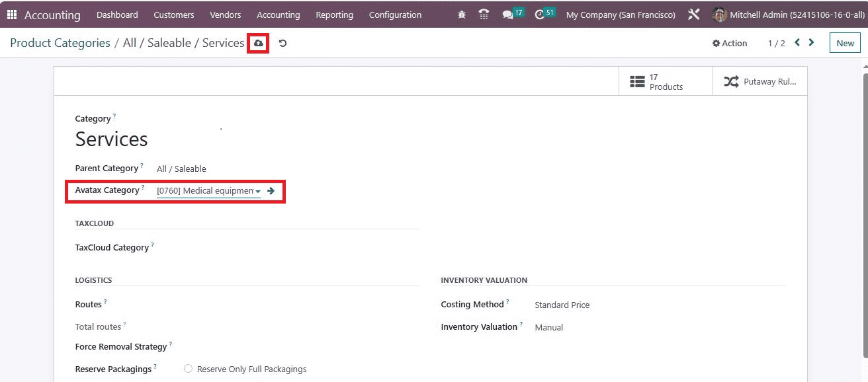The height and width of the screenshot is (382, 868).
Task: Go to Saleable breadcrumb link
Action: click(169, 43)
